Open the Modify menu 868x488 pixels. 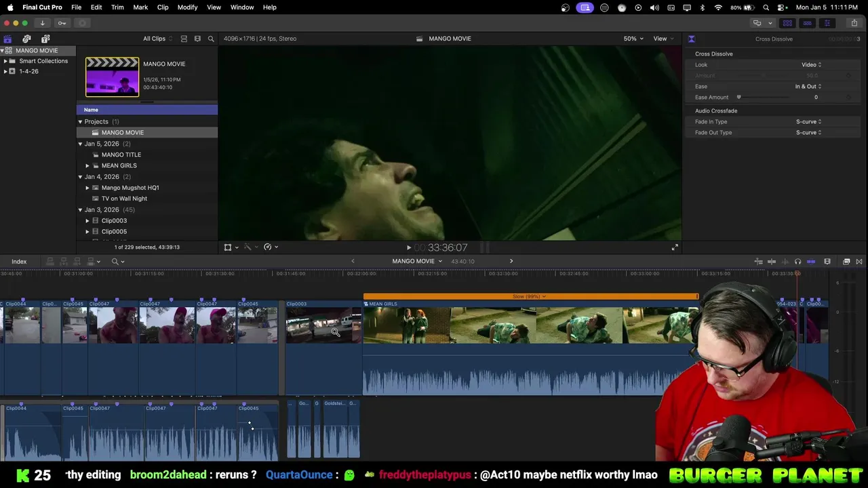click(188, 7)
